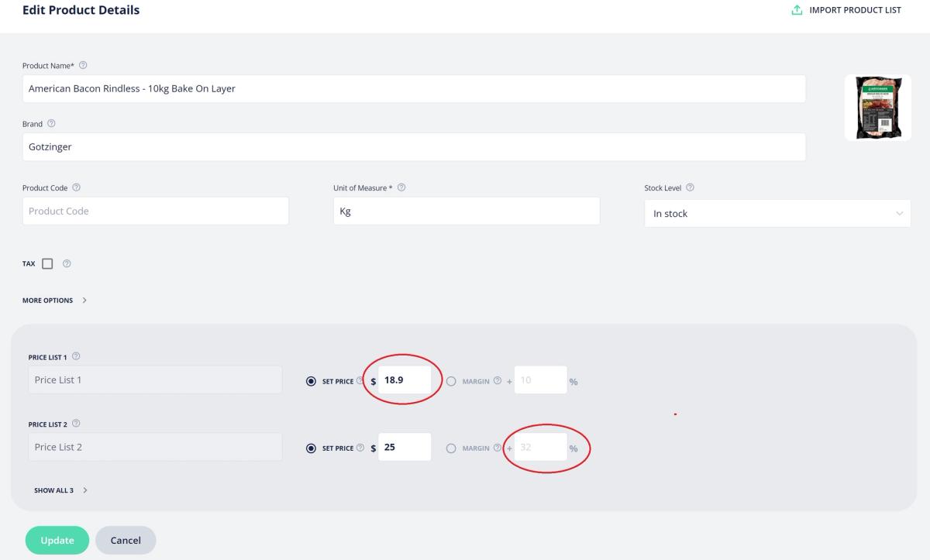Image resolution: width=930 pixels, height=560 pixels.
Task: Open help icon next to Product Name
Action: coord(83,65)
